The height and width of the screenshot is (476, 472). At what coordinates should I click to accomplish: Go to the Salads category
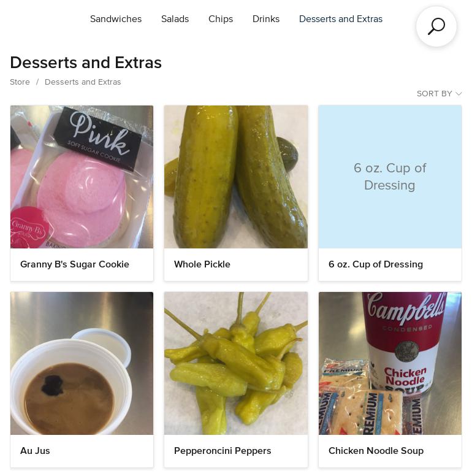click(175, 19)
